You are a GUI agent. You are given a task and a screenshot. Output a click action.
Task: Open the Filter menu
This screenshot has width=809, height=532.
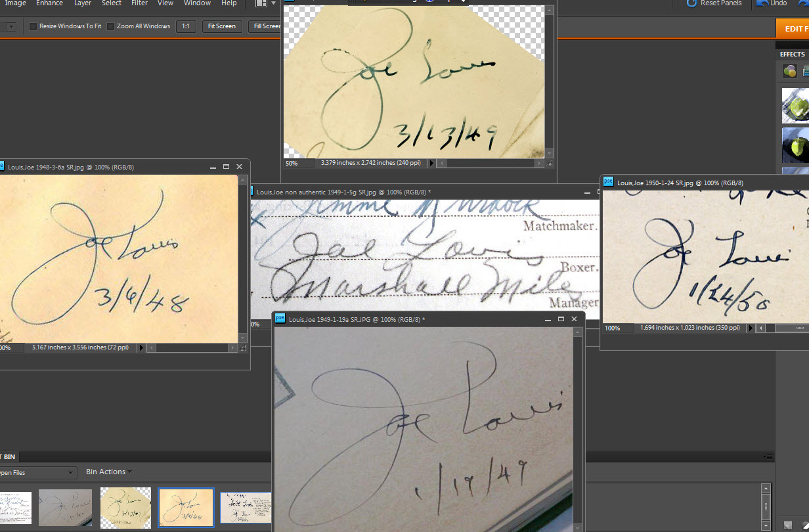(139, 3)
